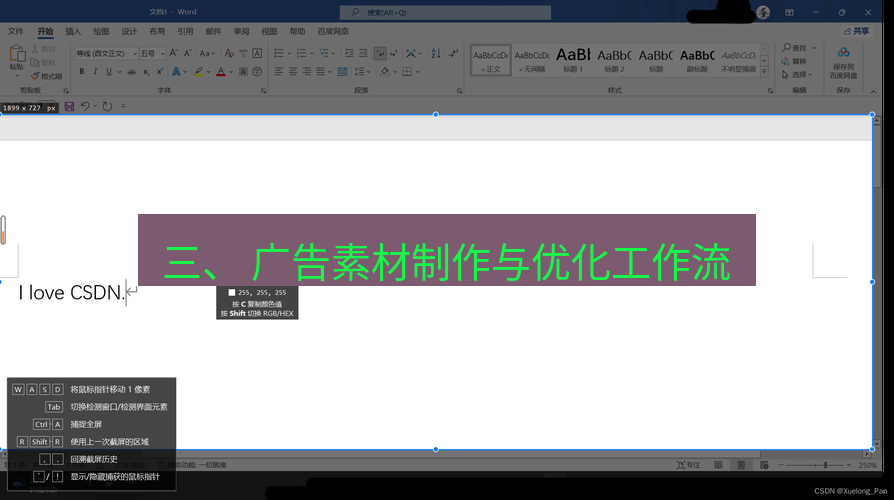Image resolution: width=894 pixels, height=500 pixels.
Task: Click the Save to Baidu Netdisk icon
Action: pyautogui.click(x=843, y=52)
